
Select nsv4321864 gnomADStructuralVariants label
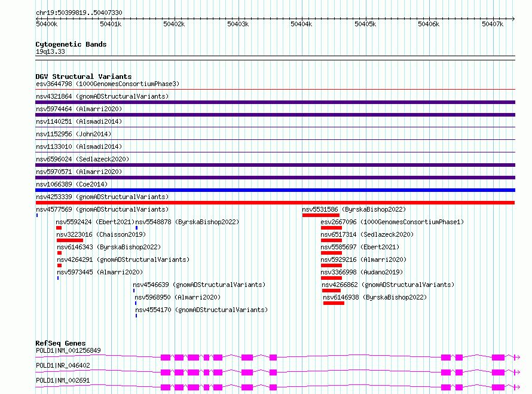click(x=102, y=96)
